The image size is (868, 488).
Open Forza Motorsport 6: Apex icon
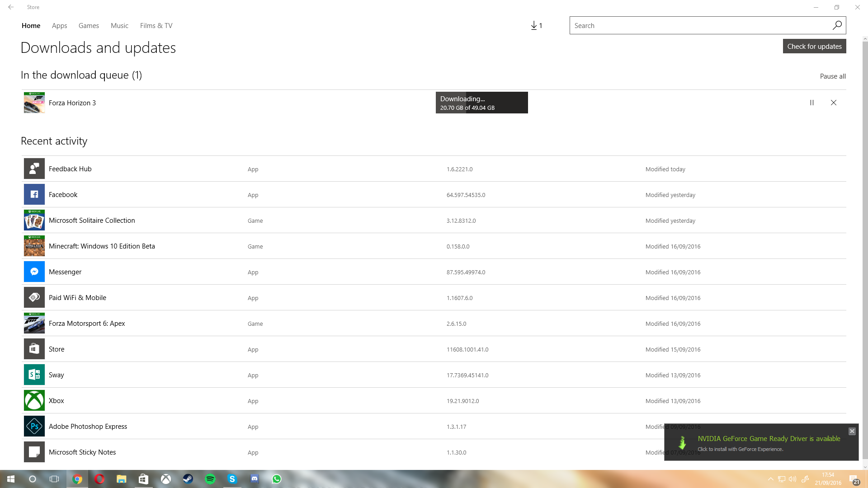(34, 323)
